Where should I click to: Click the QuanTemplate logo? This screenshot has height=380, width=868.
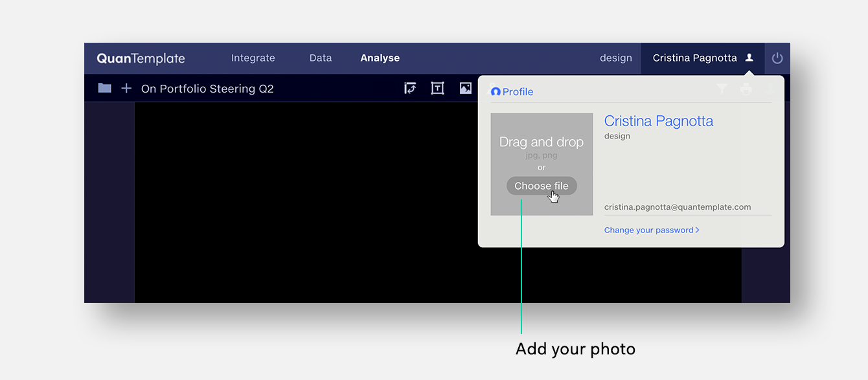pos(140,58)
